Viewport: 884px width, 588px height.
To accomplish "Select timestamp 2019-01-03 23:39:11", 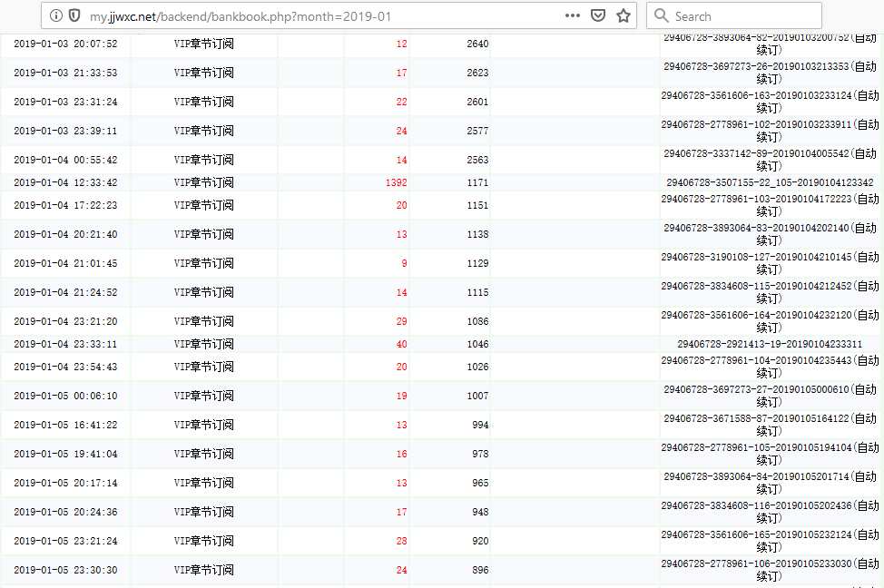I will (65, 131).
